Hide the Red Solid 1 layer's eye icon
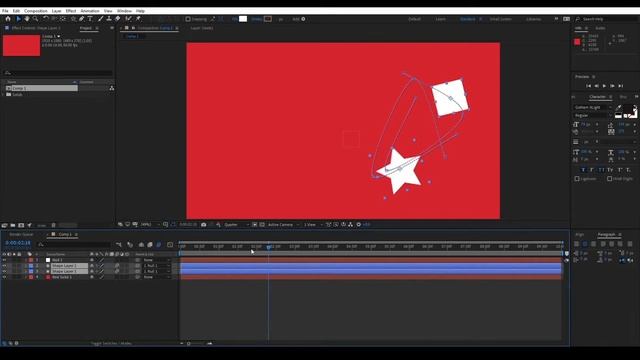 point(4,277)
